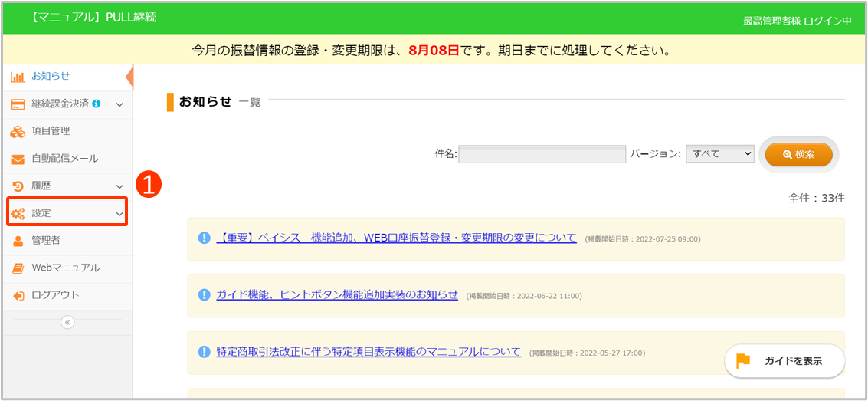The height and width of the screenshot is (401, 868).
Task: Click the Webマニュアル book icon
Action: point(18,268)
